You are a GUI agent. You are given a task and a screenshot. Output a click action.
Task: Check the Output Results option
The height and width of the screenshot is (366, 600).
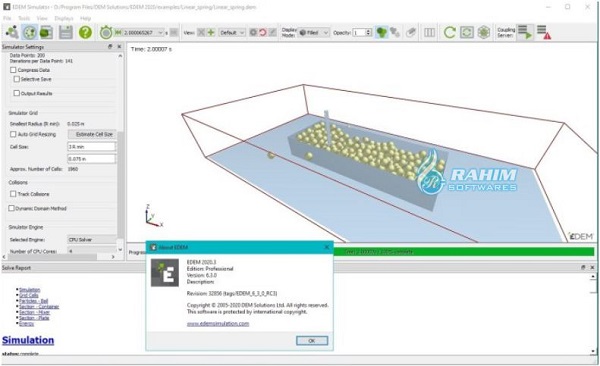16,93
